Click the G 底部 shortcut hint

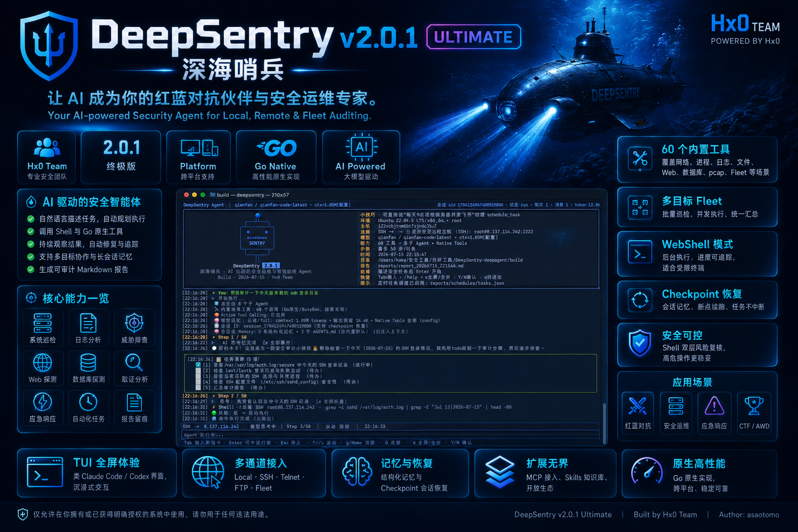point(393,443)
